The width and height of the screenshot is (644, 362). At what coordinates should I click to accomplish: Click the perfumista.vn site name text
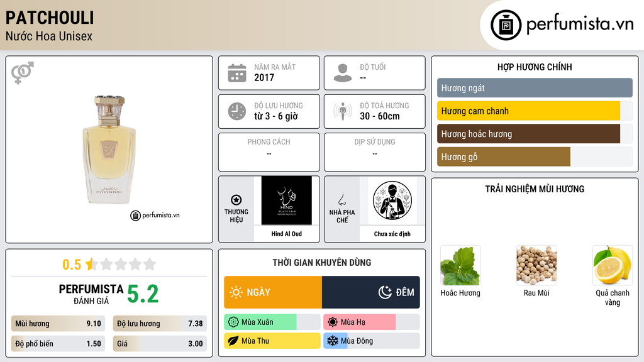point(580,24)
